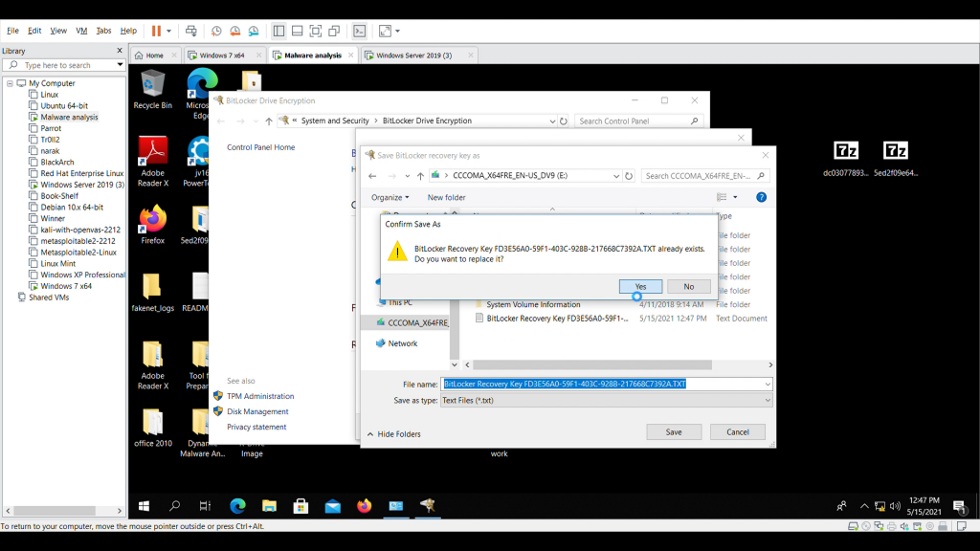Expand the save dialog address path dropdown
The width and height of the screenshot is (980, 551).
coord(616,176)
